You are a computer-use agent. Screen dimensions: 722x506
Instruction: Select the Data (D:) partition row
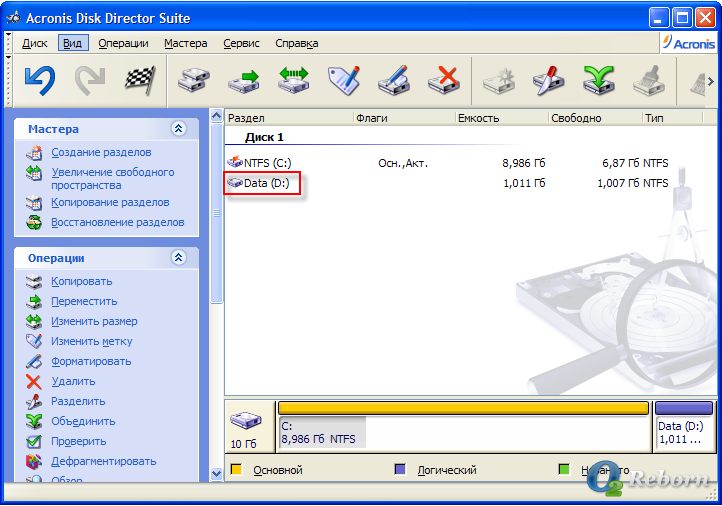point(448,183)
